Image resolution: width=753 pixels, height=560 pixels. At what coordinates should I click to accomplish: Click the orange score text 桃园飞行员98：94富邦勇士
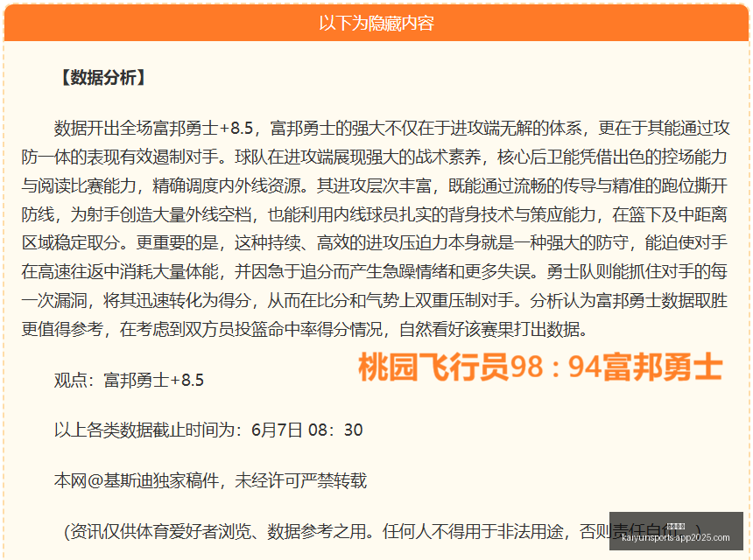click(x=540, y=367)
